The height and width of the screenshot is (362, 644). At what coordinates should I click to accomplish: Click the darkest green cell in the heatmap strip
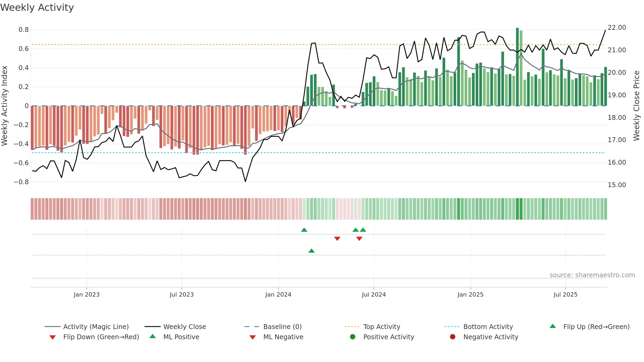tap(517, 209)
